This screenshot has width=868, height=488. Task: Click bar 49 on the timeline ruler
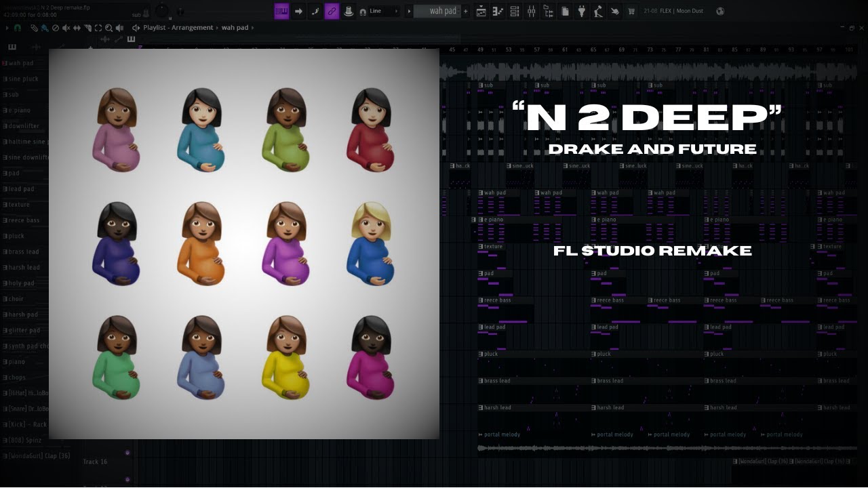[x=480, y=49]
